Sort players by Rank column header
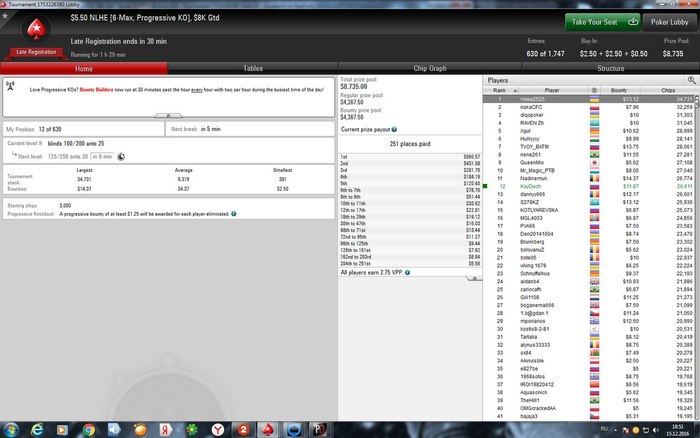The height and width of the screenshot is (438, 700). pyautogui.click(x=501, y=90)
